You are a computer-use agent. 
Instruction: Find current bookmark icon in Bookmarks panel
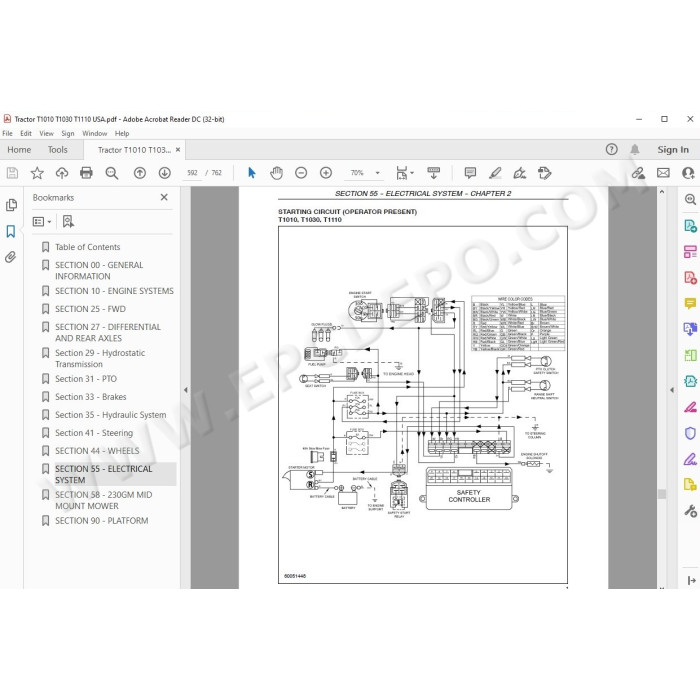[x=68, y=221]
